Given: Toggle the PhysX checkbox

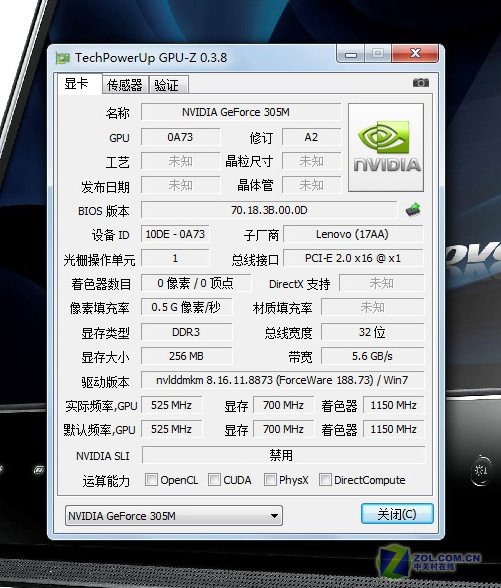Looking at the screenshot, I should [270, 479].
